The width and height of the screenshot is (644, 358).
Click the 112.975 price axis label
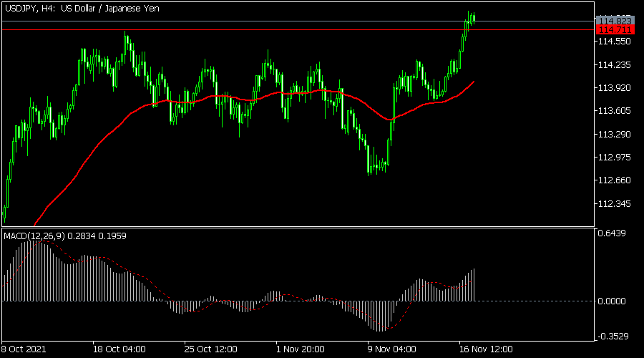click(614, 157)
